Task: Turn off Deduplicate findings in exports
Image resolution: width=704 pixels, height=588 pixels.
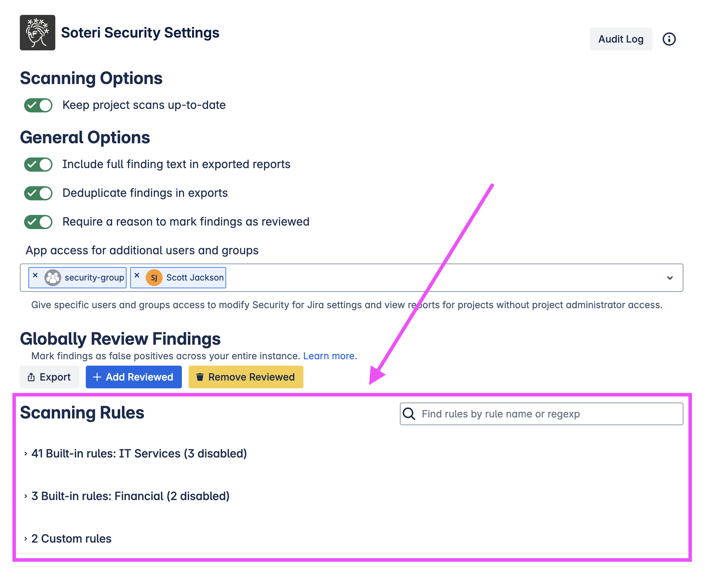Action: point(38,193)
